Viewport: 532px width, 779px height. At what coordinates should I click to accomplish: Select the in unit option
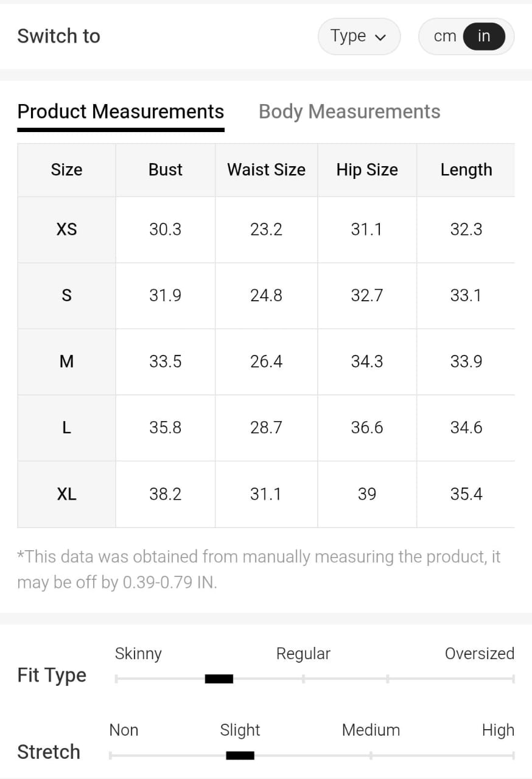484,37
